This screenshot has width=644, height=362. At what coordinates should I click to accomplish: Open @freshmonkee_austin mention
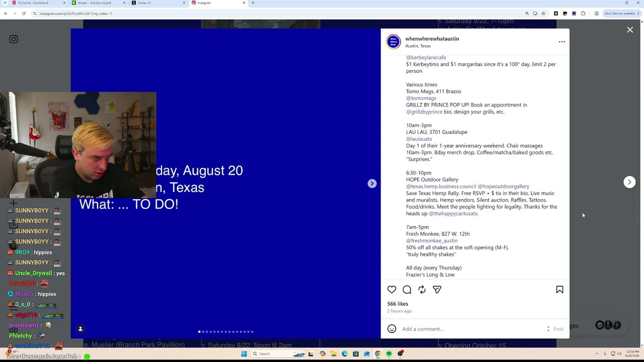point(432,241)
